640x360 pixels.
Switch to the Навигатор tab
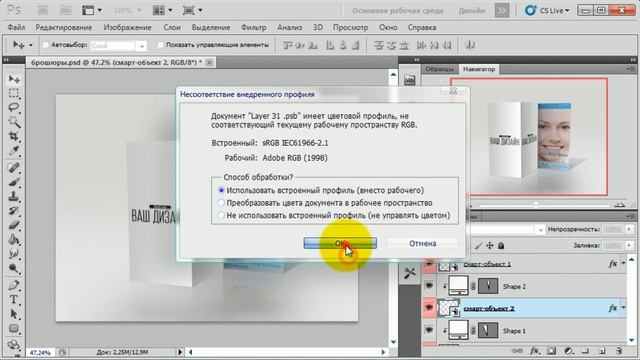point(479,69)
